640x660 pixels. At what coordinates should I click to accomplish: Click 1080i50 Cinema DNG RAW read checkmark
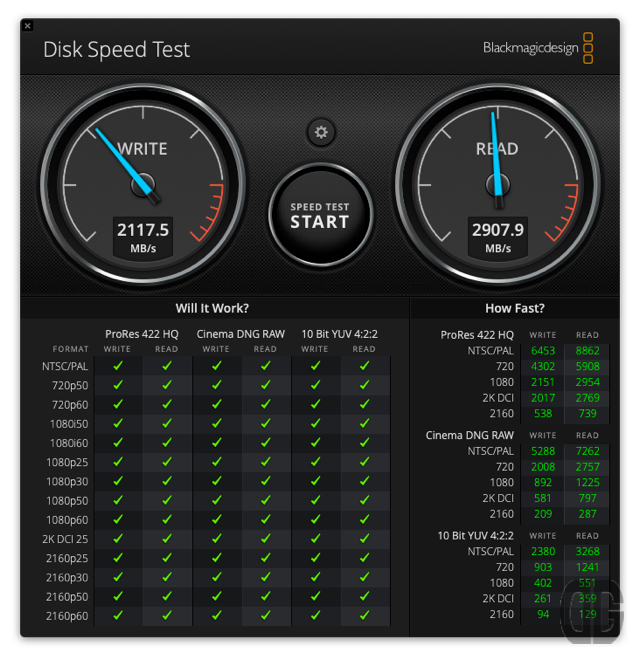pos(266,423)
